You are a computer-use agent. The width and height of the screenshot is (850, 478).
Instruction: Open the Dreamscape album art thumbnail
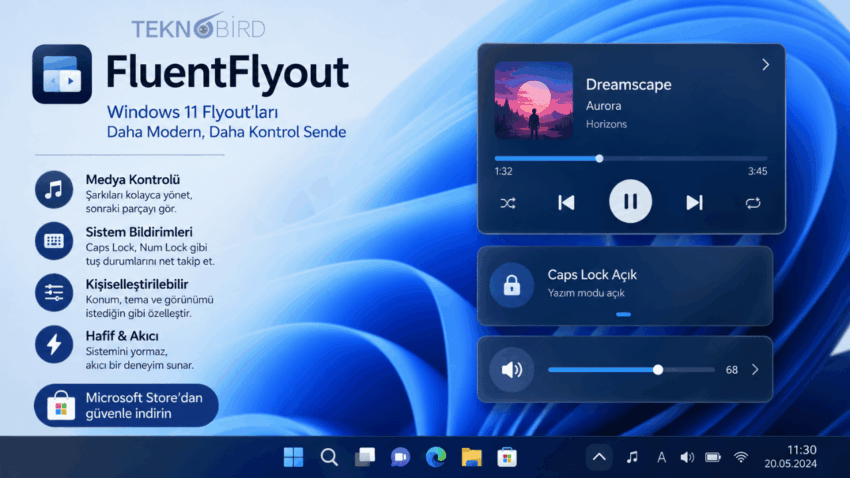click(x=533, y=100)
